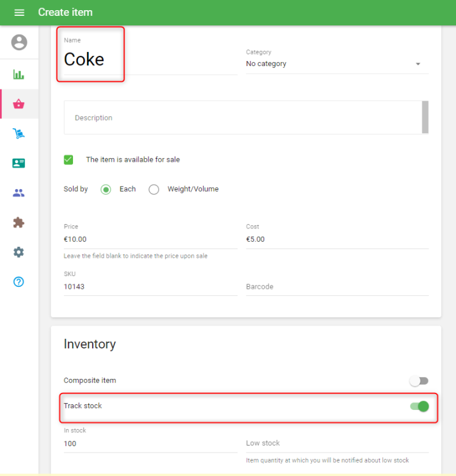Open Inventory management cart icon
Screen dimensions: 456x476
[x=19, y=134]
